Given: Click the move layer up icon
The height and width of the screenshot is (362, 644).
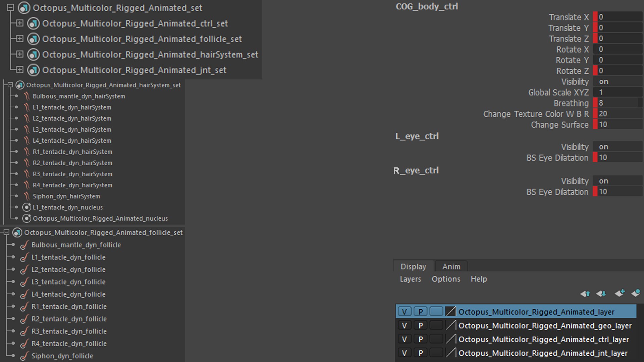Looking at the screenshot, I should (585, 294).
